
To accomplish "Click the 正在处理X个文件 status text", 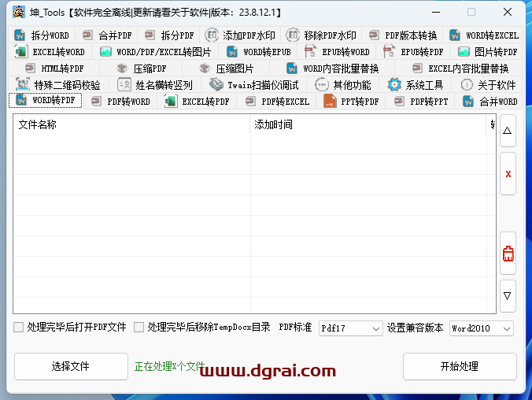I will [170, 366].
